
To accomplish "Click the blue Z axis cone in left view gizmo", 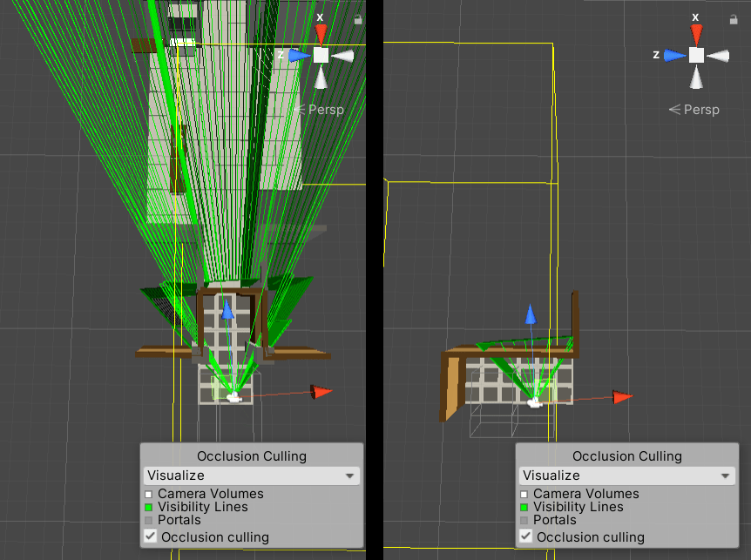I will point(299,55).
